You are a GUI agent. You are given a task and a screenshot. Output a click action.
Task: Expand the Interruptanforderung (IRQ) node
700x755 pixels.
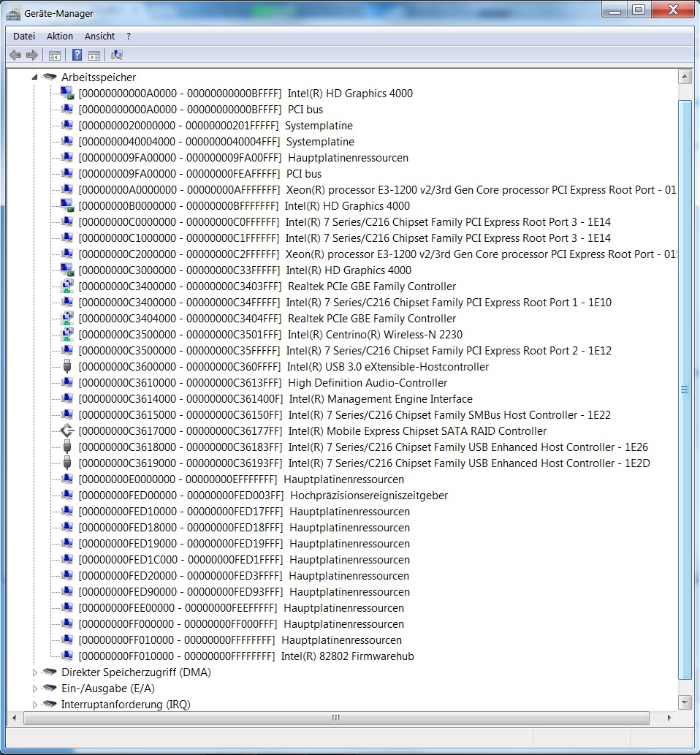pyautogui.click(x=34, y=705)
